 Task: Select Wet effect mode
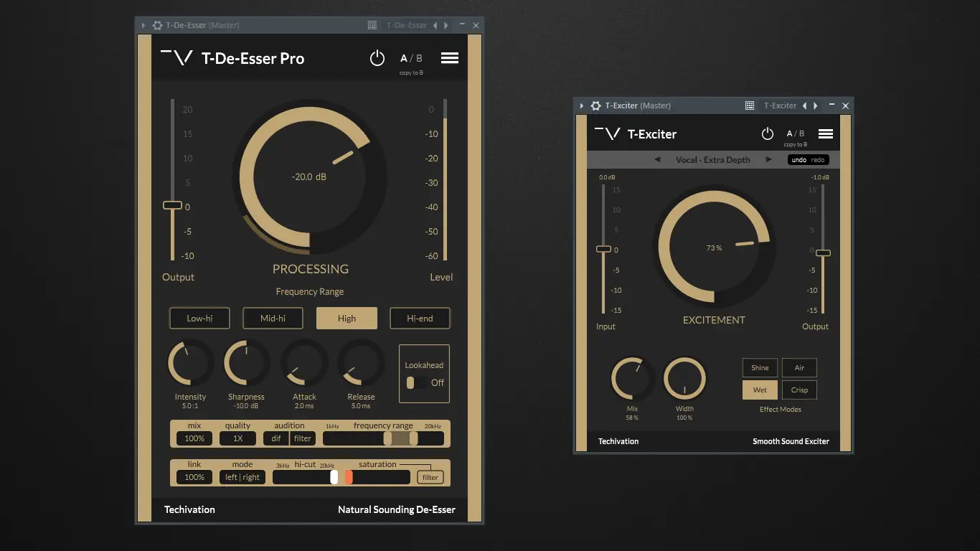[x=760, y=390]
